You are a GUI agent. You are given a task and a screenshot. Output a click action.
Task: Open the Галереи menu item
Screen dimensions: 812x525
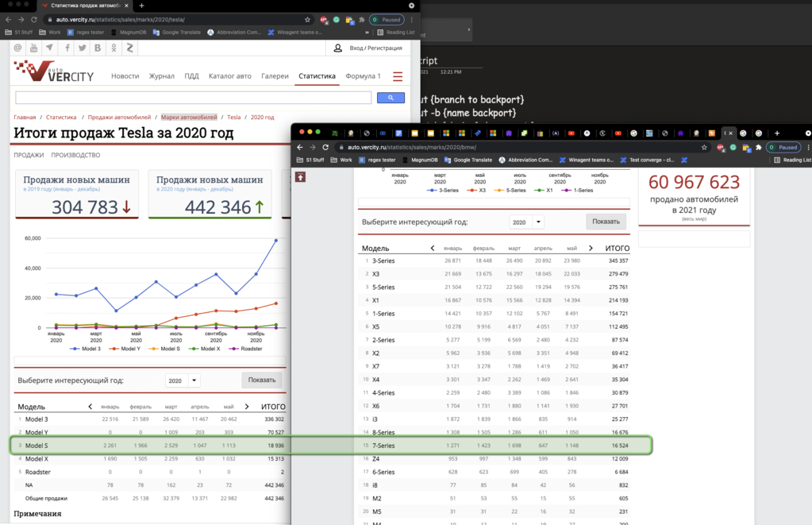click(x=275, y=76)
